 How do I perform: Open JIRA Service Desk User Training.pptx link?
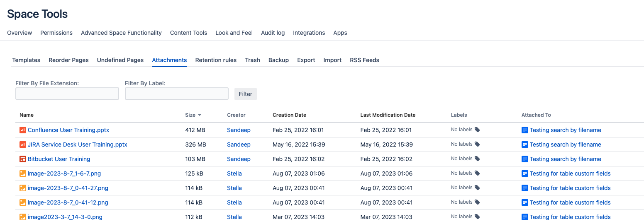pos(77,145)
